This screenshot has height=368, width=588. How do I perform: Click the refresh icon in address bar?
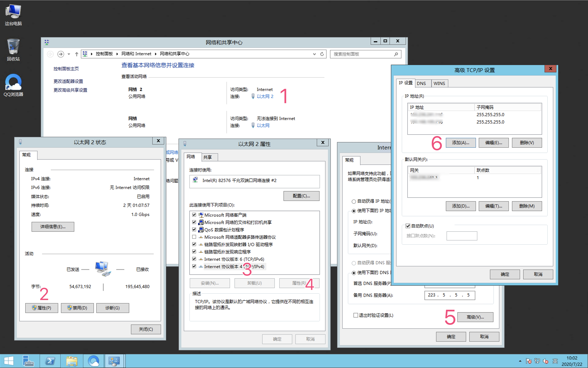pos(322,54)
